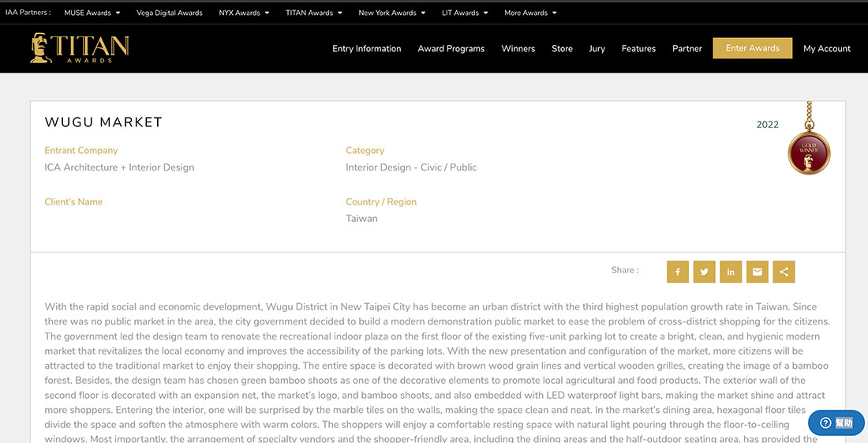Image resolution: width=868 pixels, height=443 pixels.
Task: Click the generic share icon
Action: point(784,272)
